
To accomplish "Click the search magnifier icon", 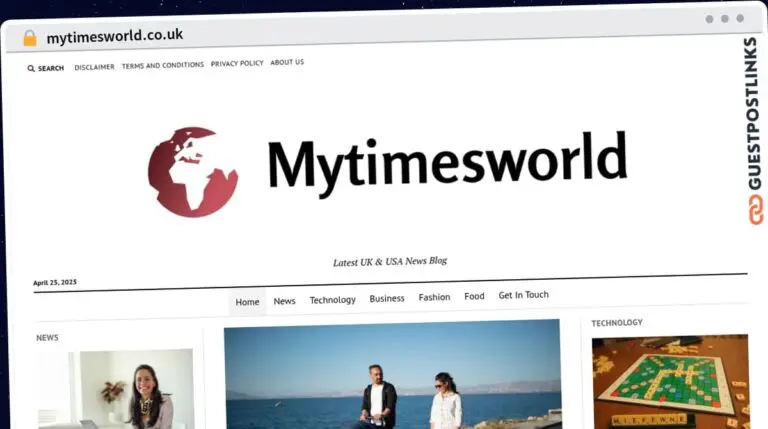I will point(31,69).
